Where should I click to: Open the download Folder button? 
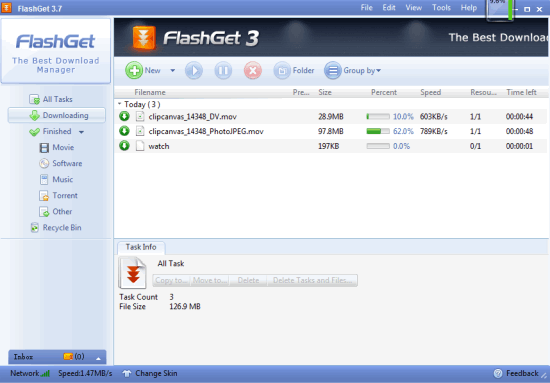(x=294, y=70)
